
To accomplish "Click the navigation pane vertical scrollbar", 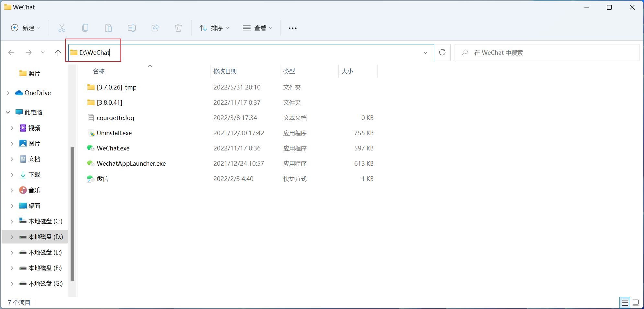I will point(72,214).
